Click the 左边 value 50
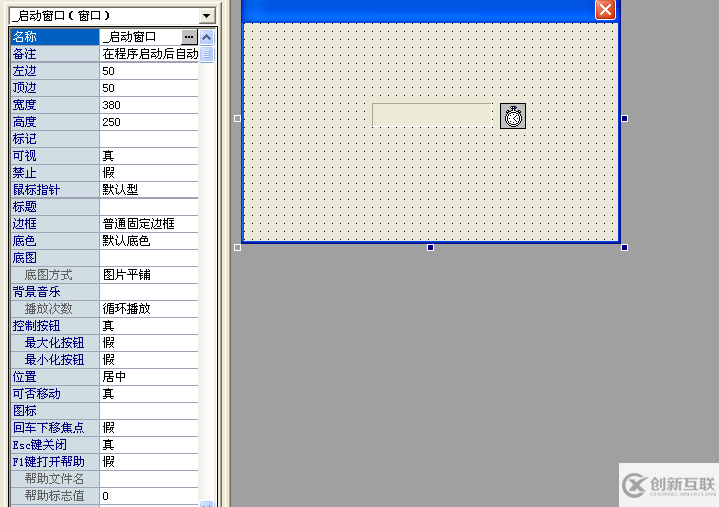 (149, 71)
